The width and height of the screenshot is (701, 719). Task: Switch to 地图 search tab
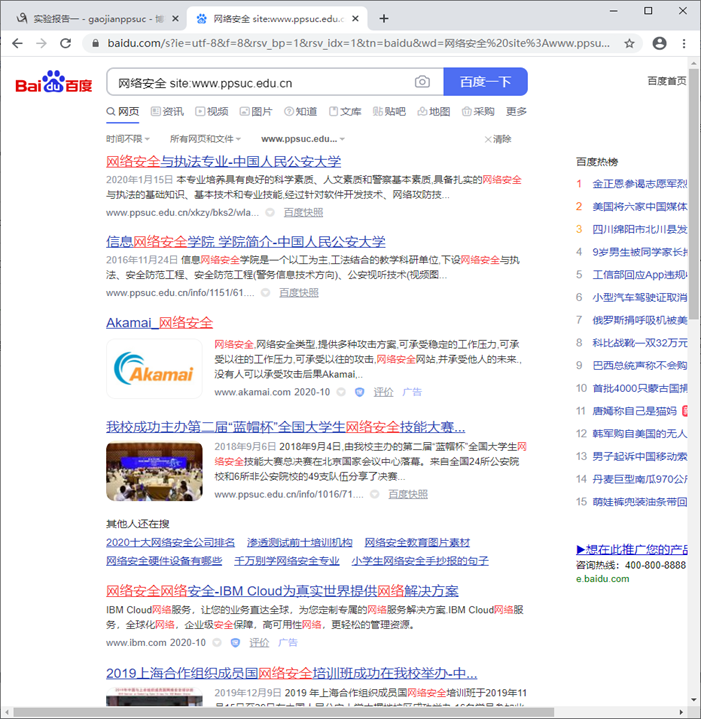pyautogui.click(x=434, y=111)
